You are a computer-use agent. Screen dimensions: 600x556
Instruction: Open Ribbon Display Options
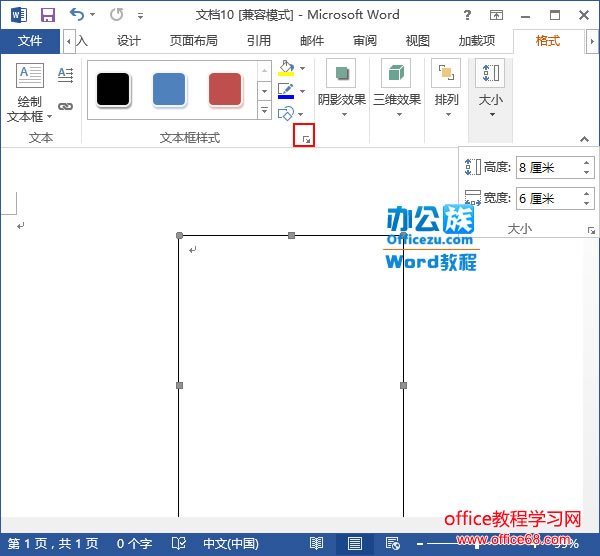[496, 15]
